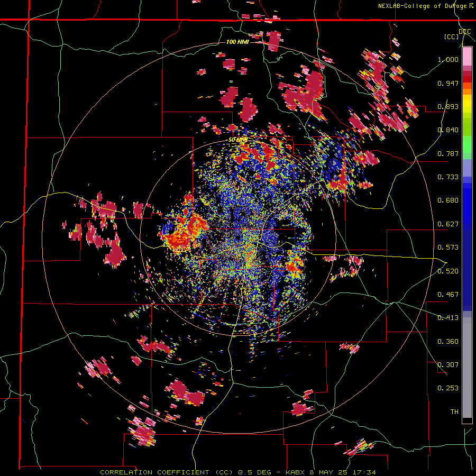Pick the bright green segment of the color bar
This screenshot has width=476, height=476.
(x=467, y=144)
